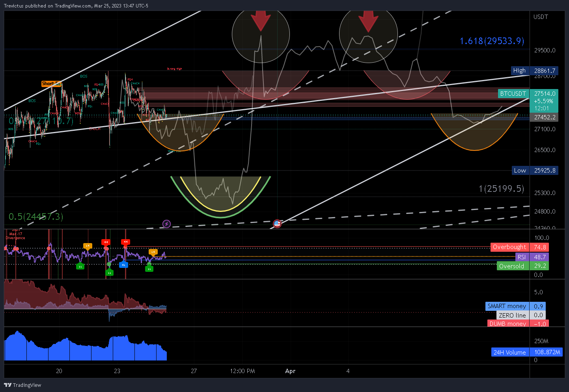Click the 12:00 PM time axis label

click(243, 371)
